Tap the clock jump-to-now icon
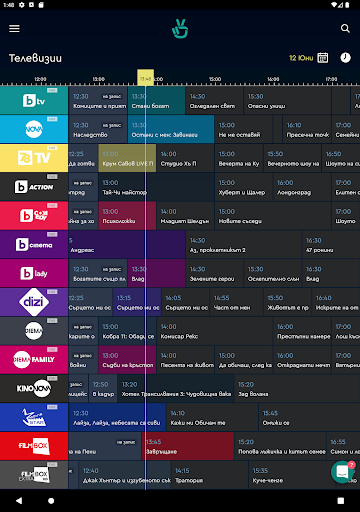 (345, 58)
